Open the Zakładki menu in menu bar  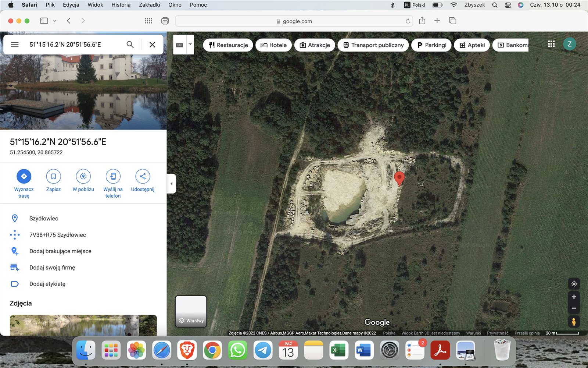(149, 5)
